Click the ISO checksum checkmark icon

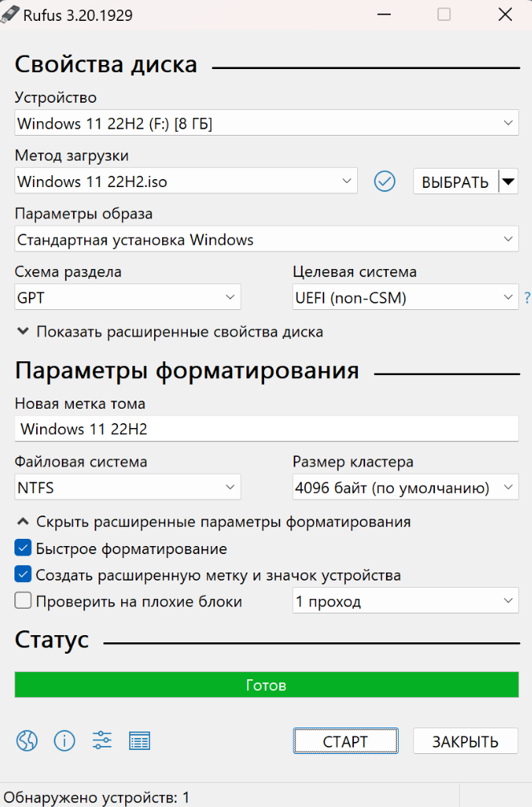click(384, 181)
